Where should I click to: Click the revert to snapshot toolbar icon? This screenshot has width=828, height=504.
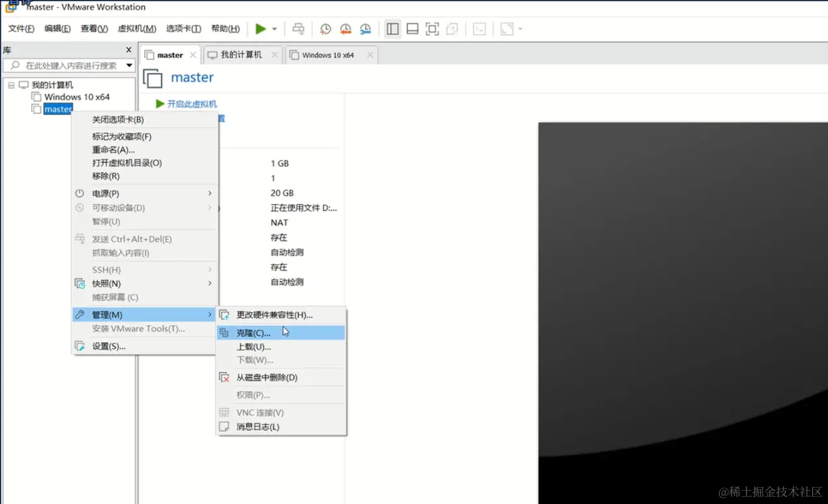(x=346, y=29)
